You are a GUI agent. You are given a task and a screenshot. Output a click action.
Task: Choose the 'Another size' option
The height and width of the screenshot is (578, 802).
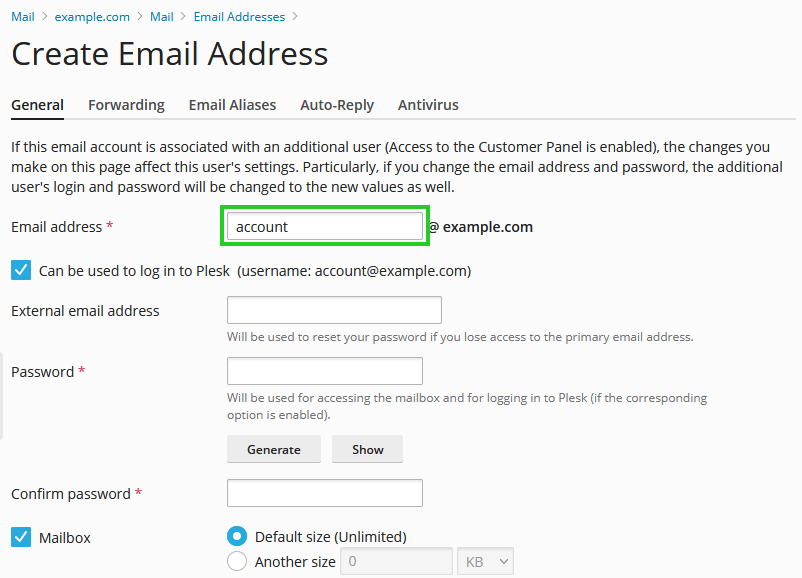pyautogui.click(x=236, y=561)
